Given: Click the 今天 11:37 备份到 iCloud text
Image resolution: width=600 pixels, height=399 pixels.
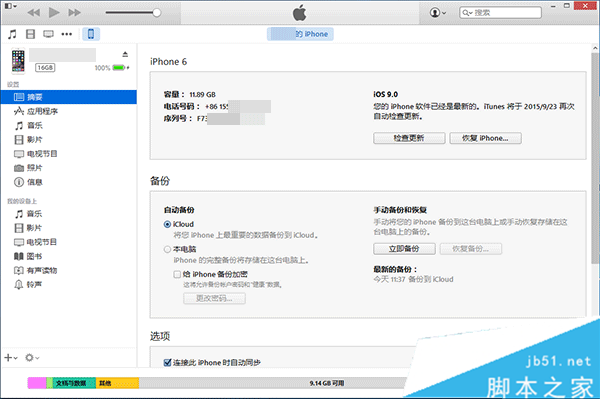Looking at the screenshot, I should tap(413, 279).
